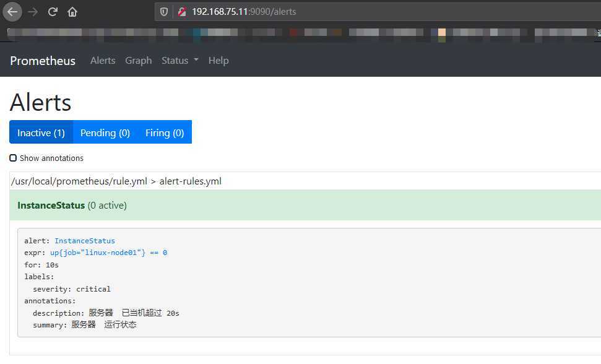Toggle the Pending (0) filter button
The height and width of the screenshot is (364, 601).
tap(105, 132)
